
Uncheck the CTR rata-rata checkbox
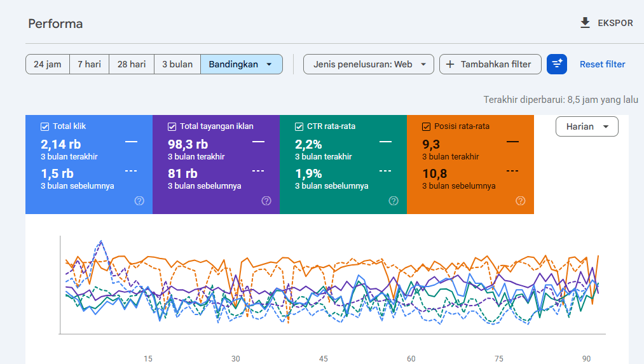coord(299,127)
